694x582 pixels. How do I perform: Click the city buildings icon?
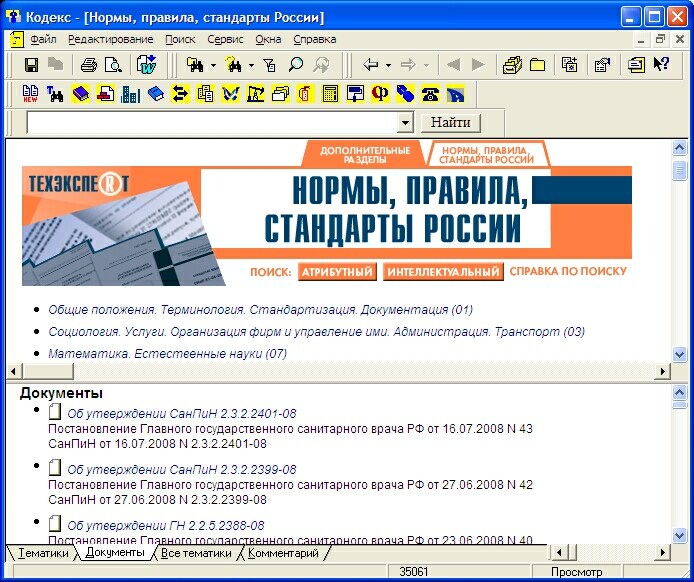[x=131, y=94]
